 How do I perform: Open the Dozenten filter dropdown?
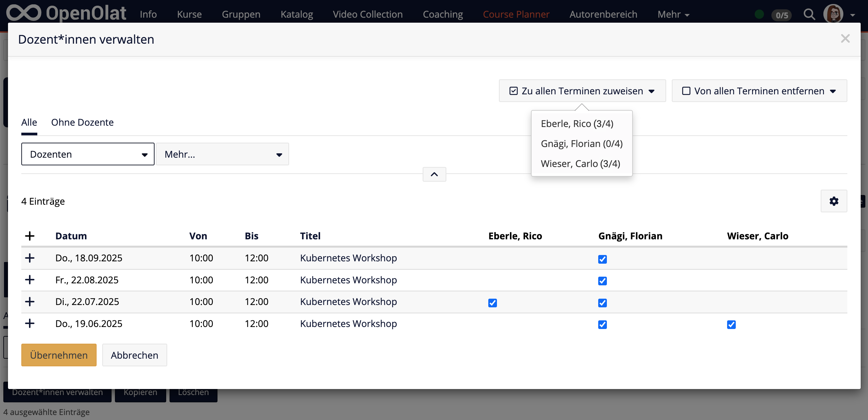pyautogui.click(x=88, y=154)
